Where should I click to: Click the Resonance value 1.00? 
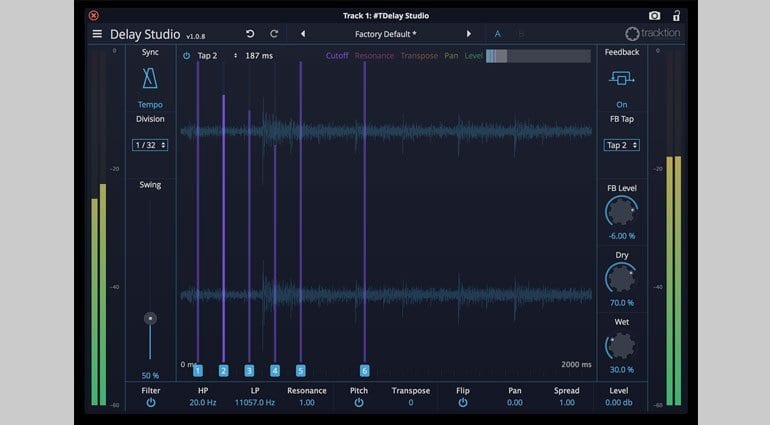coord(307,402)
